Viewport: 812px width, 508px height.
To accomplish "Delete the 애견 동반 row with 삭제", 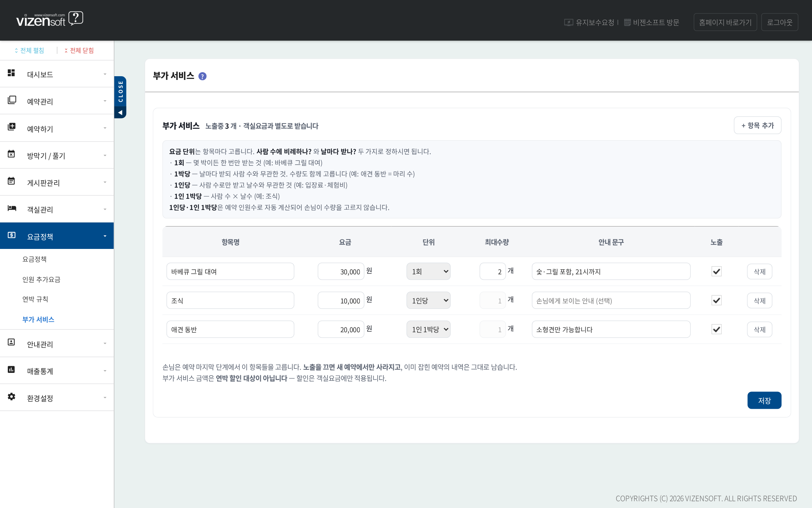I will click(x=760, y=329).
